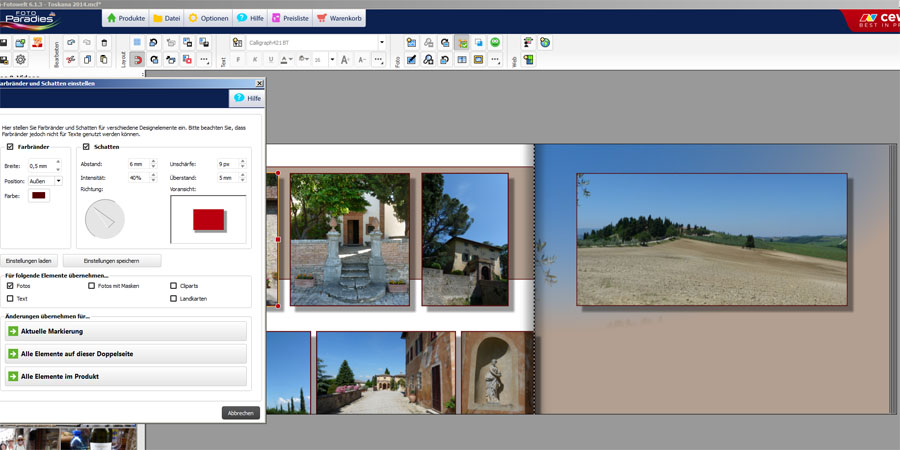
Task: Open the Warenkorb menu
Action: point(339,18)
